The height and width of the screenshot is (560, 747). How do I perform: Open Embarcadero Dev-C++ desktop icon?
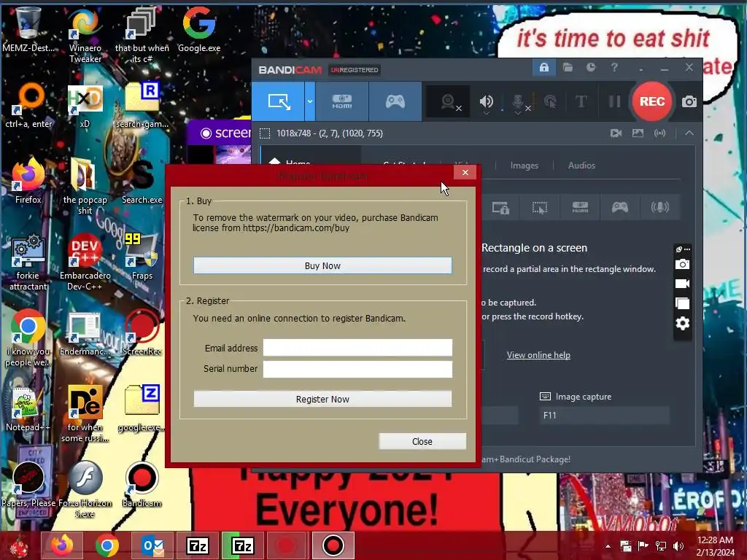(x=85, y=262)
